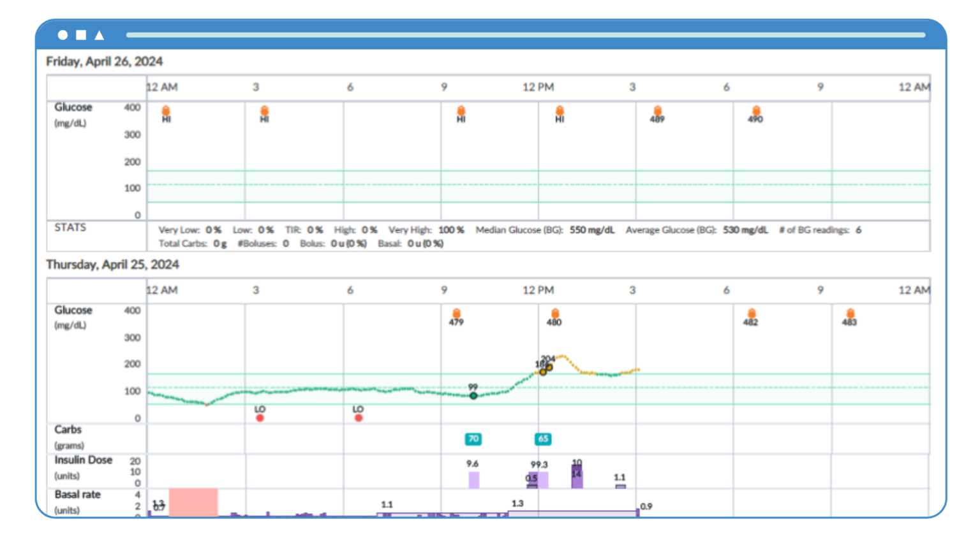980x540 pixels.
Task: Select the 65 grams carbs tag
Action: point(543,439)
